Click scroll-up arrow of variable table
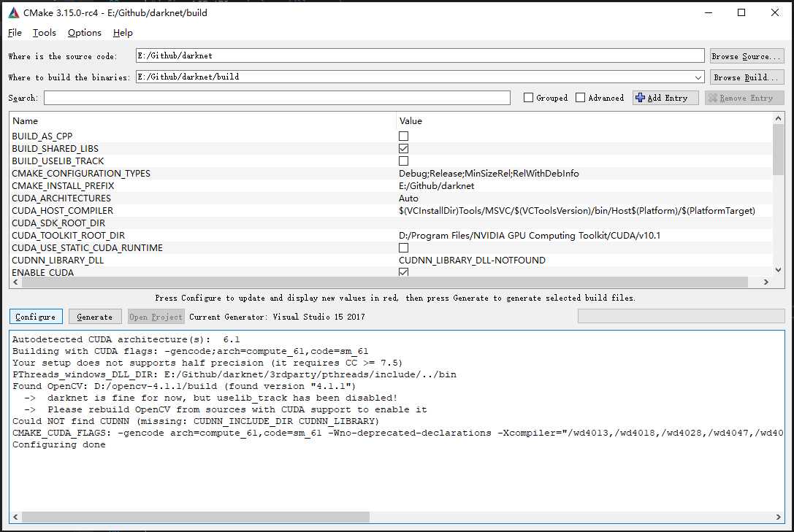 779,118
